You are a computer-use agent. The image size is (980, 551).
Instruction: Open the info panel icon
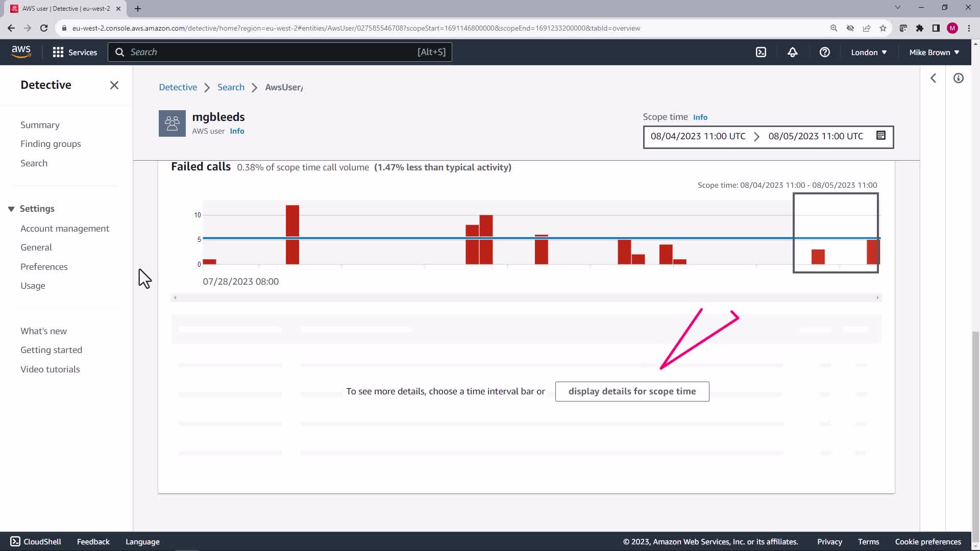[x=958, y=78]
